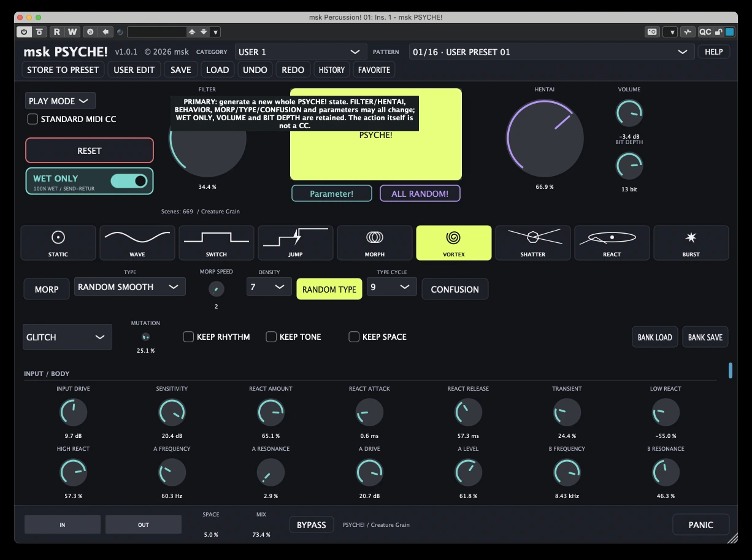The width and height of the screenshot is (752, 560).
Task: Select the SHATTER behavior icon
Action: tap(533, 243)
